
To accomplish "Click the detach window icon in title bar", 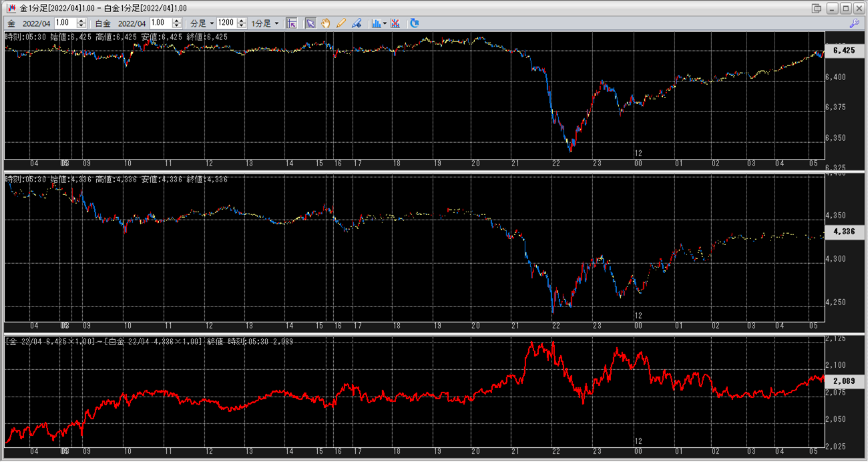I will pyautogui.click(x=817, y=8).
